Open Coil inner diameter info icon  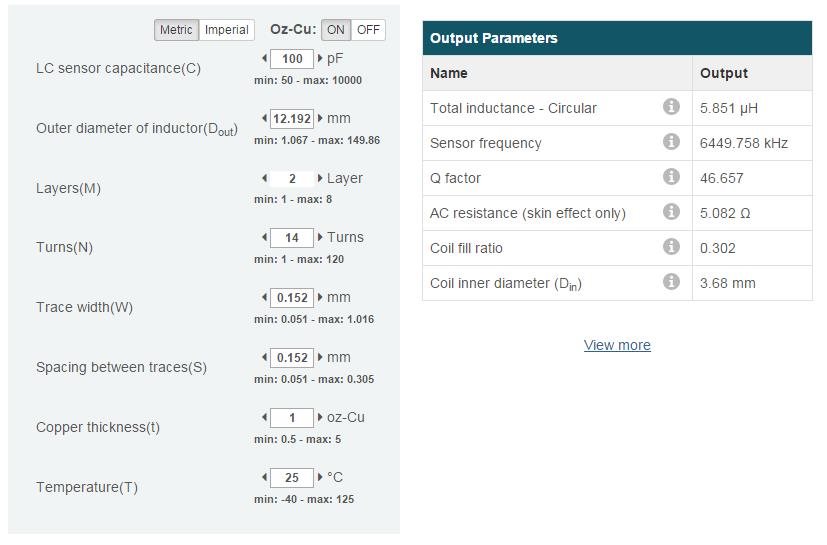click(x=671, y=282)
